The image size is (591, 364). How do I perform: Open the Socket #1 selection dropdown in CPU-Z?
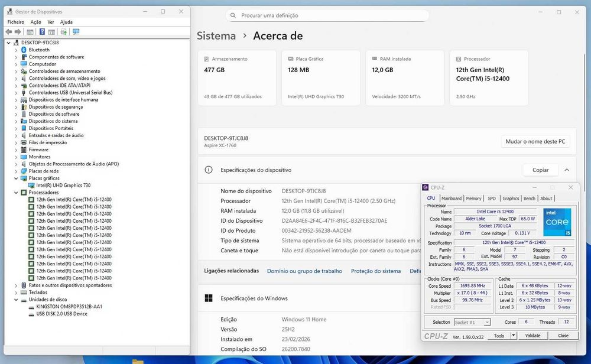487,322
